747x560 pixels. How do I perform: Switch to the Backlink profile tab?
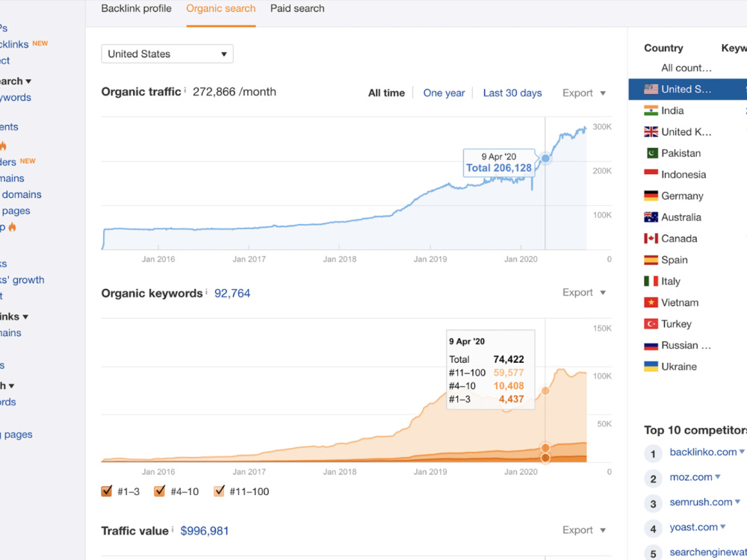click(x=136, y=8)
